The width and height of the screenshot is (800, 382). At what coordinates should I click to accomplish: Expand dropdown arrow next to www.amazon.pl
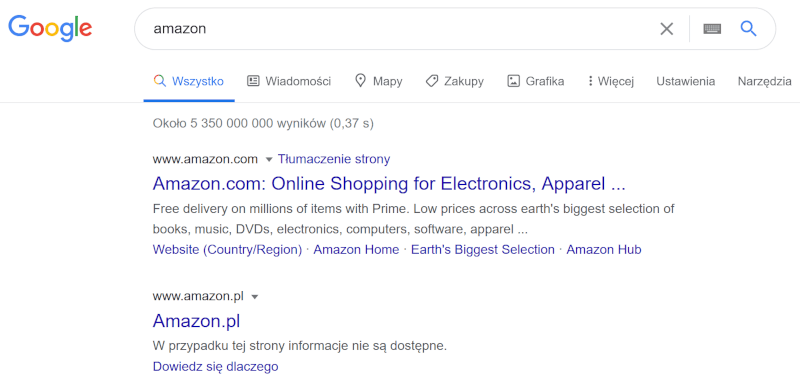pyautogui.click(x=255, y=297)
